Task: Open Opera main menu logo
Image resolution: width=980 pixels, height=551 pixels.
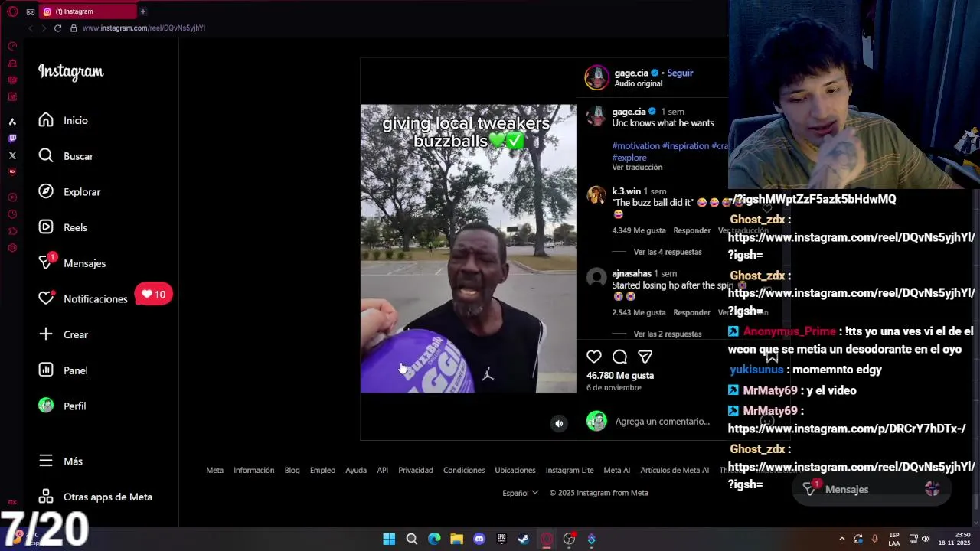Action: pyautogui.click(x=12, y=11)
